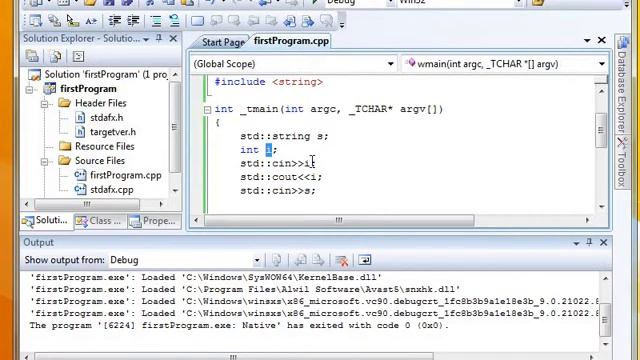Image resolution: width=640 pixels, height=360 pixels.
Task: Switch to Solution Explorer bottom tab
Action: click(47, 221)
